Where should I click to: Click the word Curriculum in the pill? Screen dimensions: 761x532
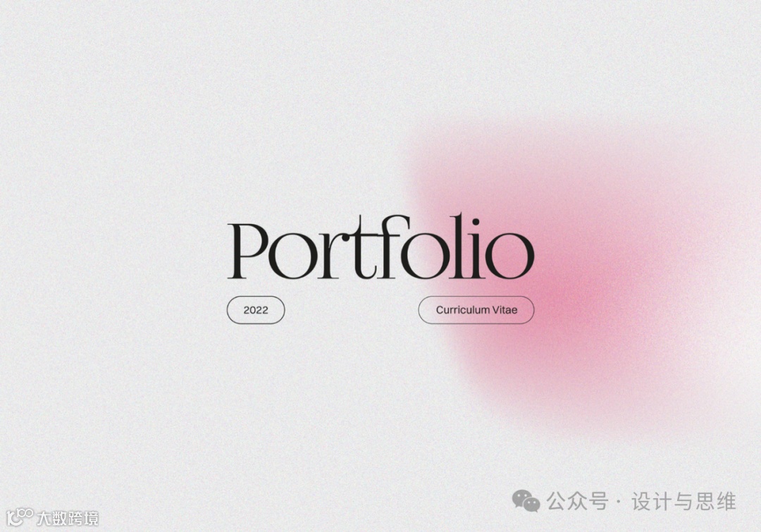click(462, 309)
